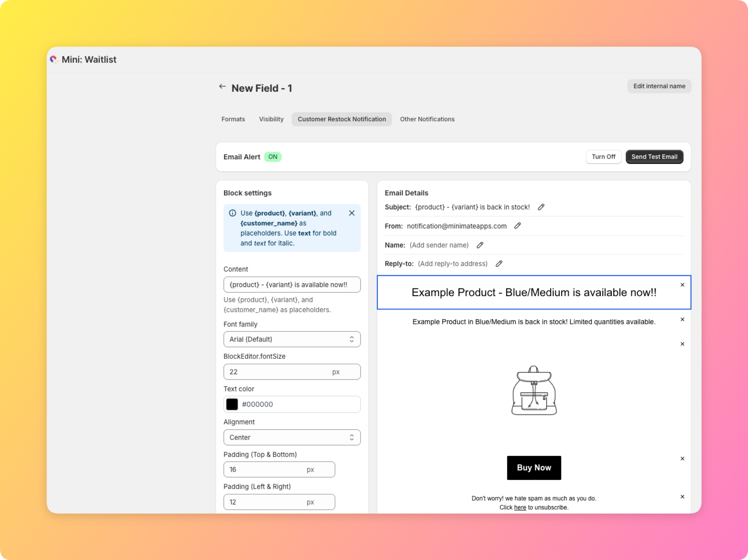The image size is (748, 560).
Task: Click the 'Don't worry! we hate spam' footer text
Action: [534, 498]
